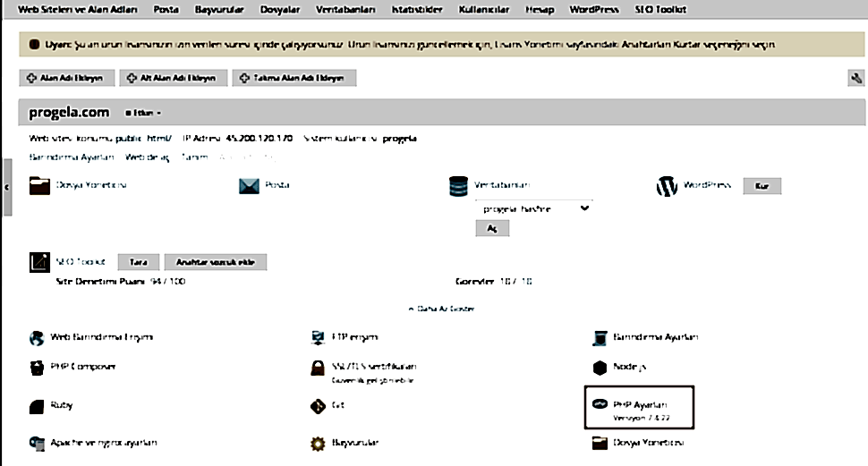Open PHP Ayarları icon
This screenshot has width=868, height=466.
(x=600, y=404)
